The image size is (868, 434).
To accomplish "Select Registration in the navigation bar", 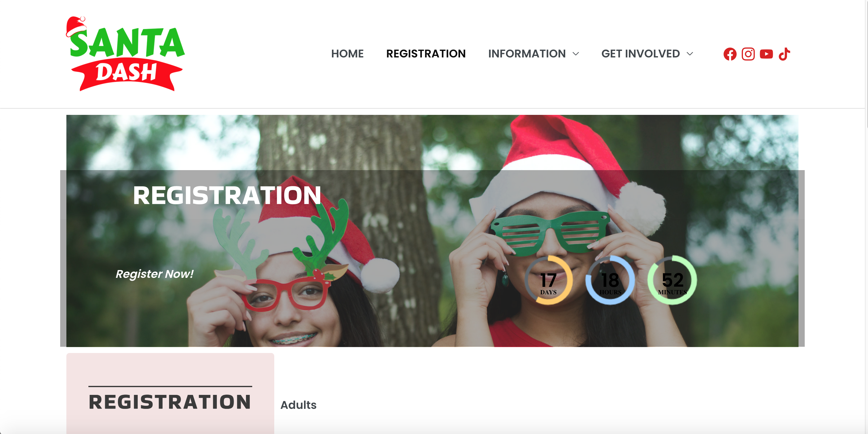I will tap(426, 54).
